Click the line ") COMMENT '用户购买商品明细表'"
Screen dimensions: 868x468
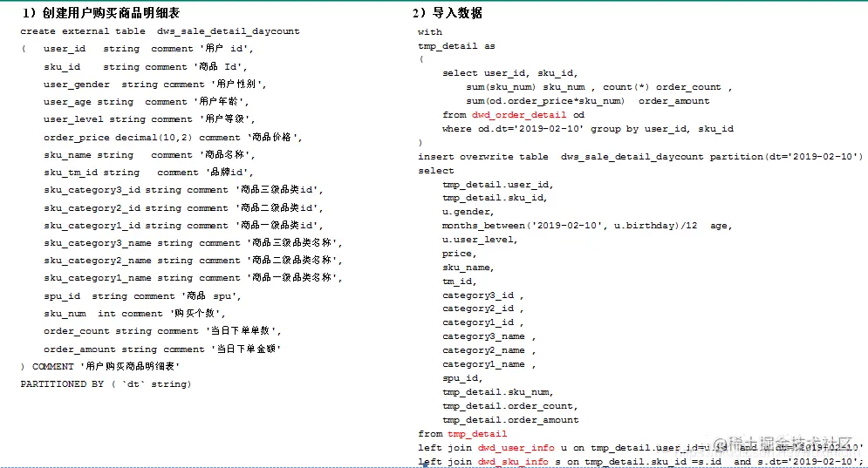pyautogui.click(x=100, y=366)
